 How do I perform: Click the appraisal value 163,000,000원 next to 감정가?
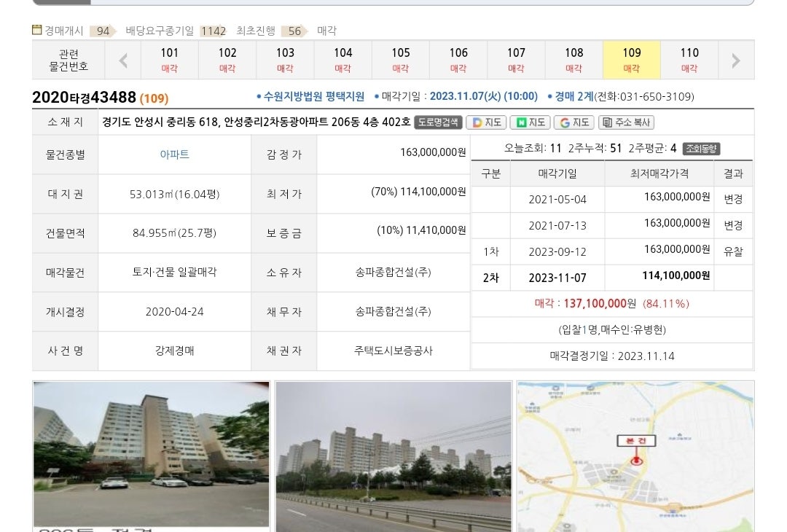pos(433,152)
